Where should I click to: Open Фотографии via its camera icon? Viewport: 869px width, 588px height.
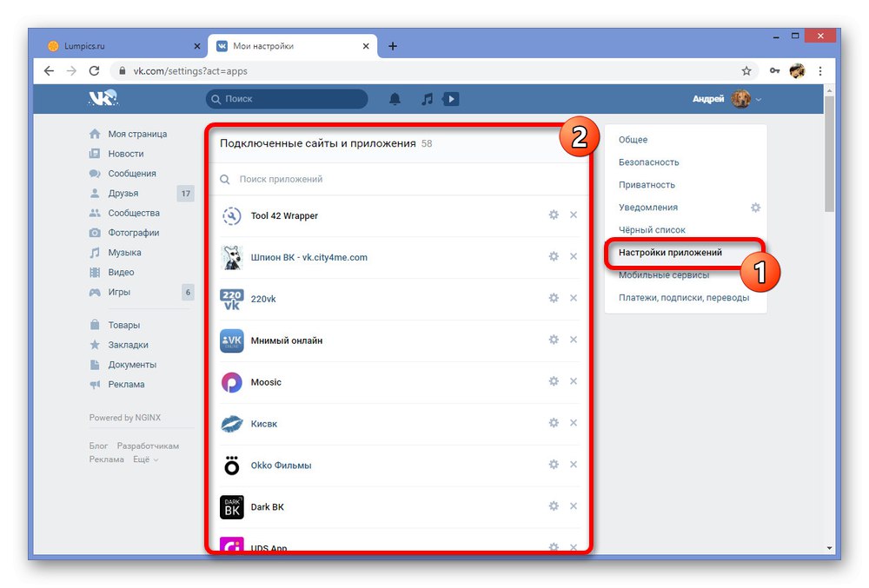pyautogui.click(x=96, y=232)
